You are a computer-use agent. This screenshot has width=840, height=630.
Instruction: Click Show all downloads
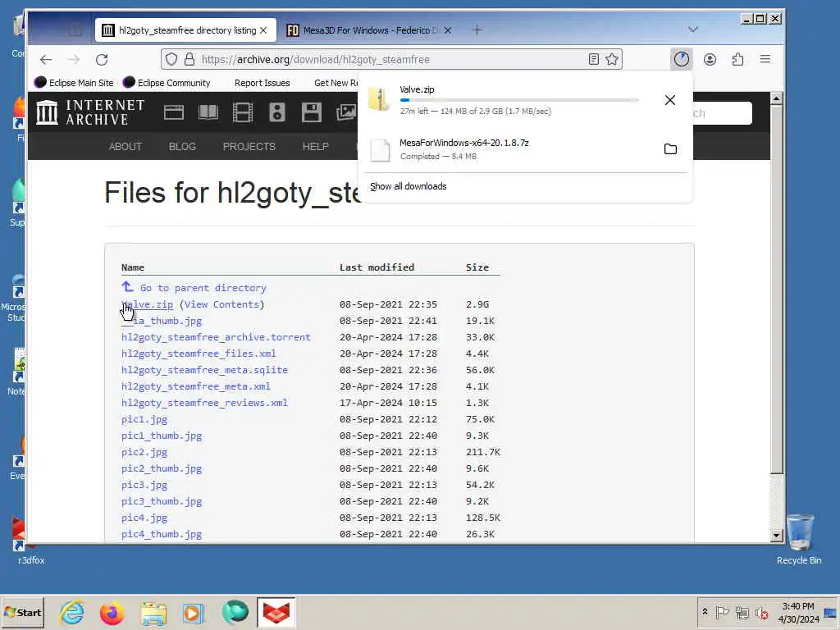click(409, 186)
